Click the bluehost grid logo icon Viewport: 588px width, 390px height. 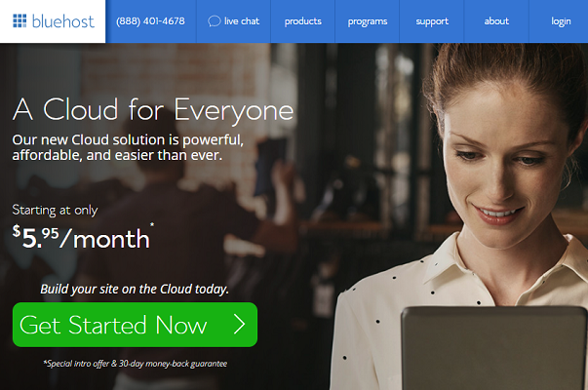tap(20, 21)
